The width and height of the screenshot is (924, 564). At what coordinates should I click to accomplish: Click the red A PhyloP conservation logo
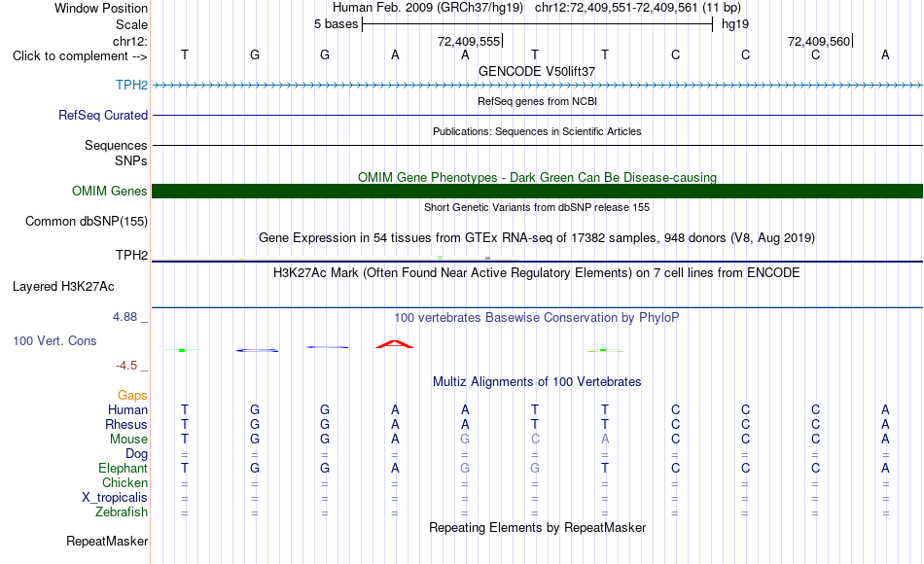(395, 344)
